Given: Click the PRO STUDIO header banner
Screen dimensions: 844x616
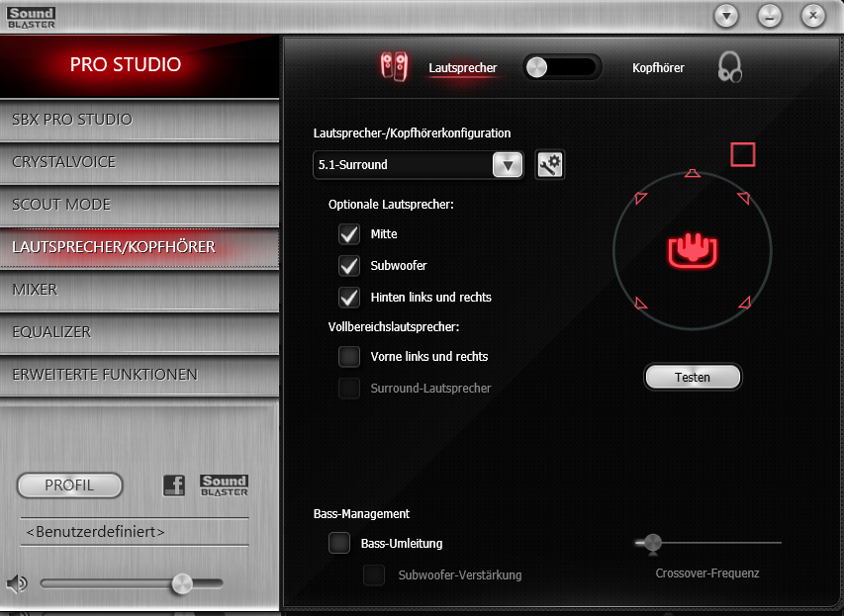Looking at the screenshot, I should click(140, 65).
